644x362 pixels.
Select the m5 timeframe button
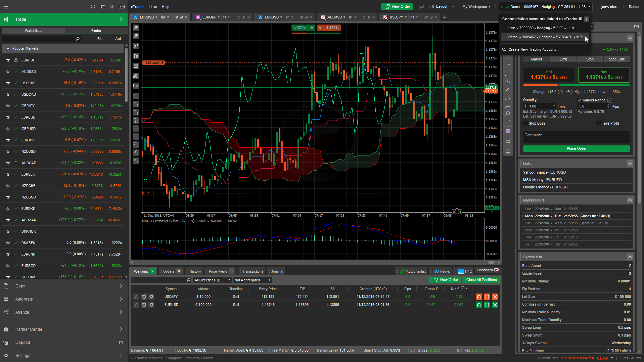pos(136,104)
